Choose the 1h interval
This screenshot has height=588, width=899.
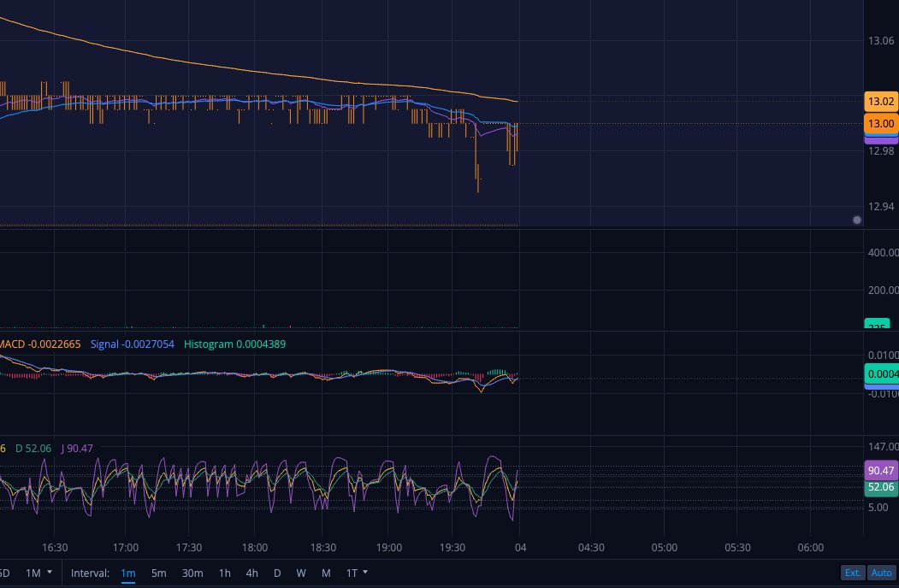coord(225,573)
